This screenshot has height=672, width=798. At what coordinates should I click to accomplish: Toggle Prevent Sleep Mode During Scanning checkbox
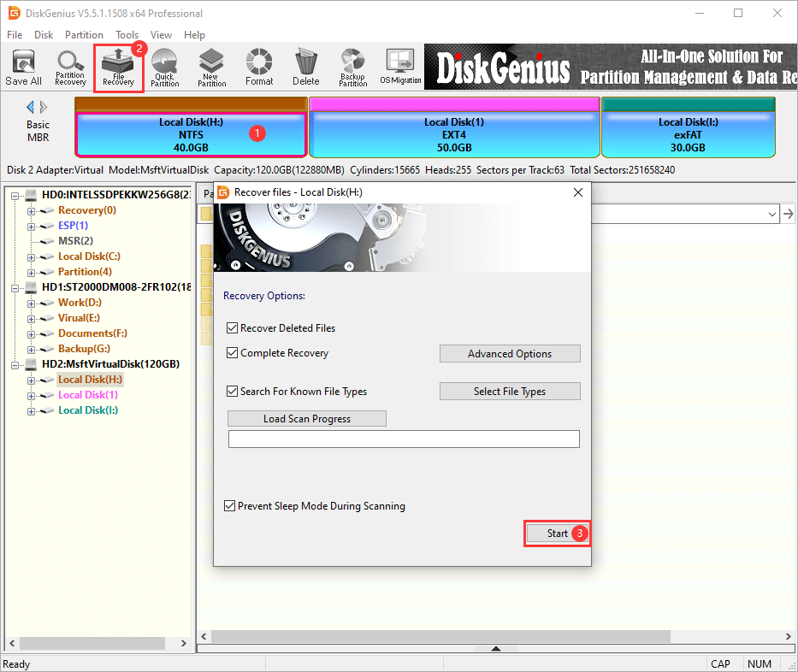click(x=229, y=505)
